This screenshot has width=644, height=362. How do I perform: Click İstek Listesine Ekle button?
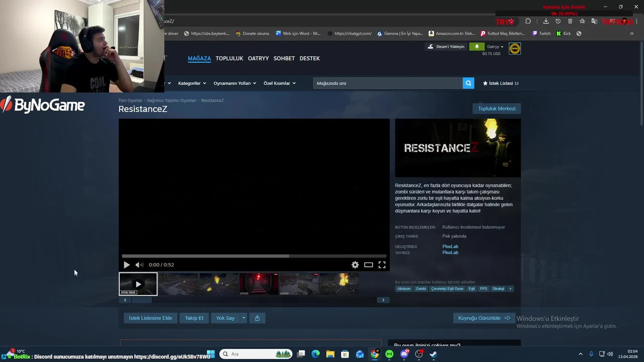pyautogui.click(x=150, y=318)
